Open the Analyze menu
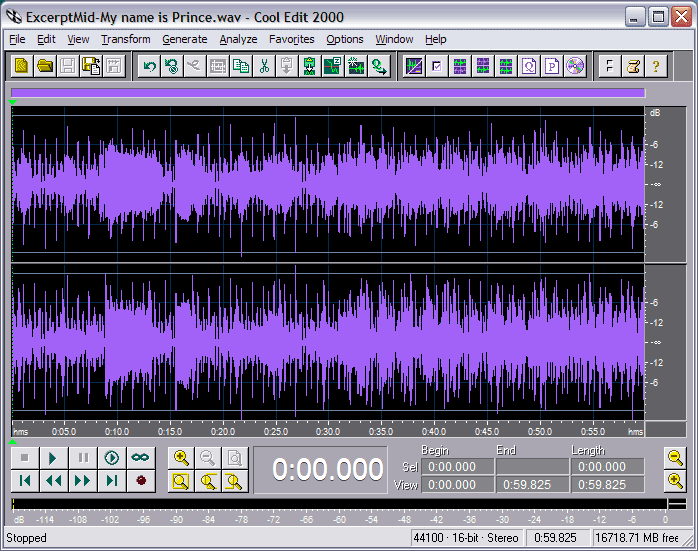The image size is (698, 551). tap(238, 40)
